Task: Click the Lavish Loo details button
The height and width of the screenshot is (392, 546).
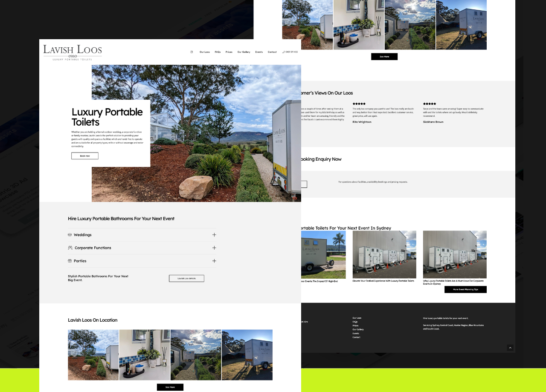Action: click(x=186, y=278)
